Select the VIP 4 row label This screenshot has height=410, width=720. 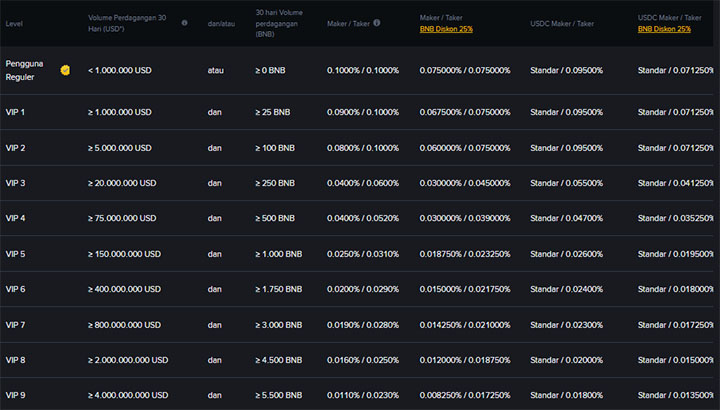[15, 218]
